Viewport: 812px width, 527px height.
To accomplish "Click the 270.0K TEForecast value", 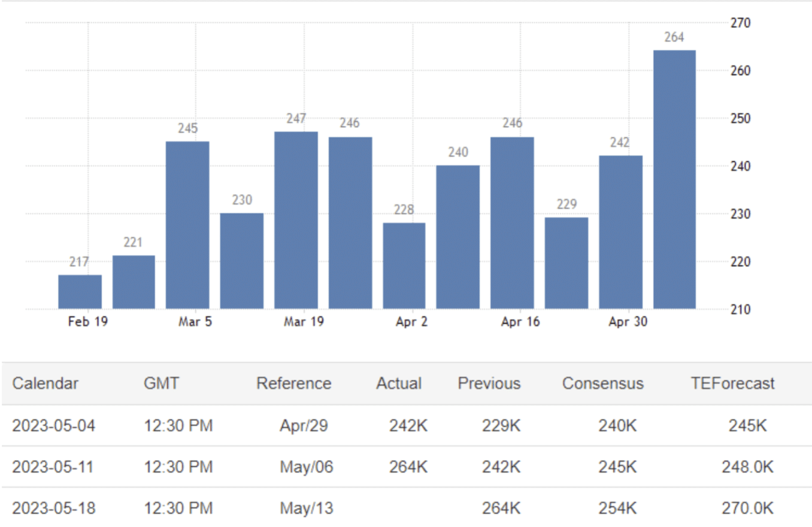I will (x=747, y=508).
